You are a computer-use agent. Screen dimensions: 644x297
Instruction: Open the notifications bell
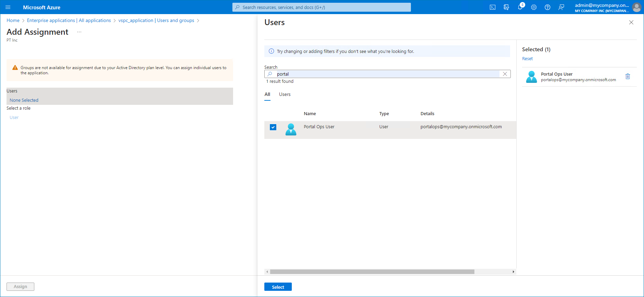point(520,7)
